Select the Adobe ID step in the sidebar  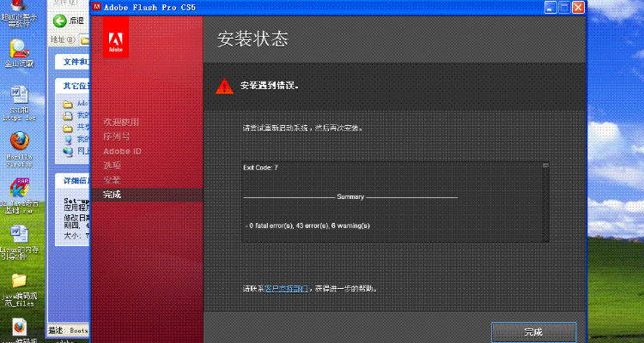[x=123, y=151]
